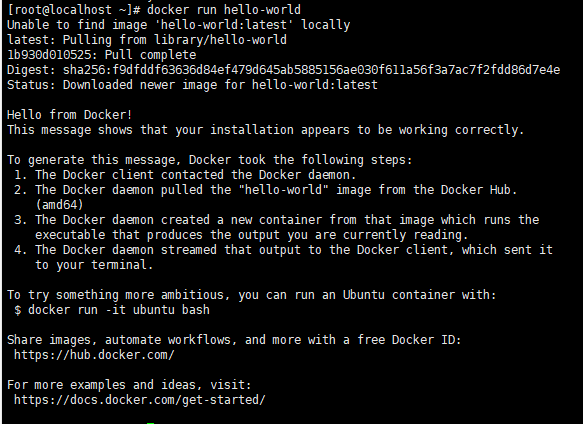Click step 1 'Docker client contacted' line
This screenshot has width=583, height=424.
(185, 175)
